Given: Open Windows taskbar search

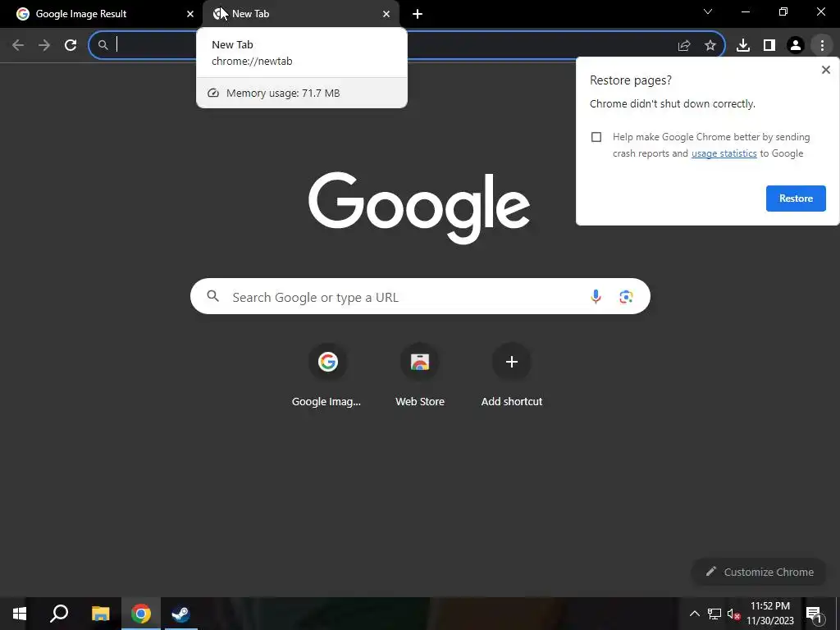Looking at the screenshot, I should coord(59,614).
